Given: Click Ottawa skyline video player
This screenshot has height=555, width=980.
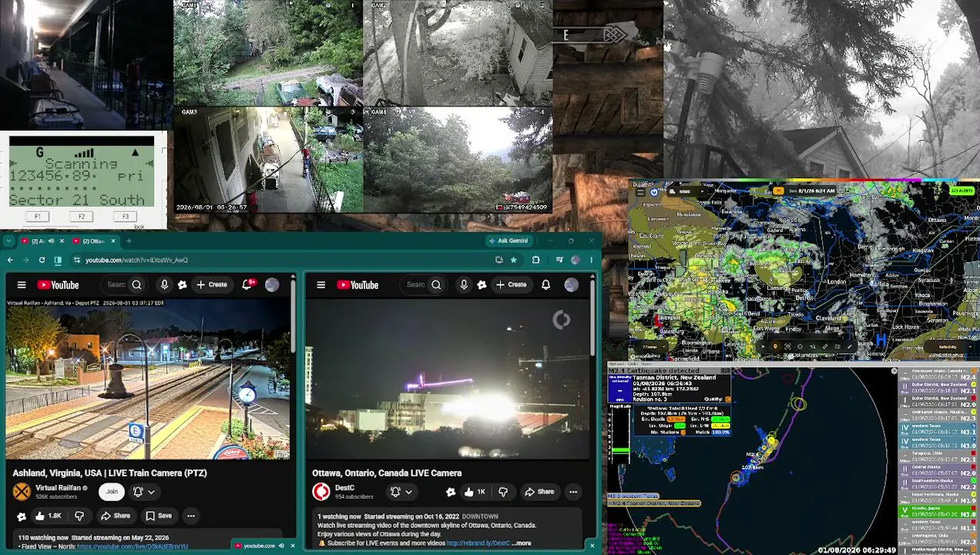Looking at the screenshot, I should click(448, 379).
